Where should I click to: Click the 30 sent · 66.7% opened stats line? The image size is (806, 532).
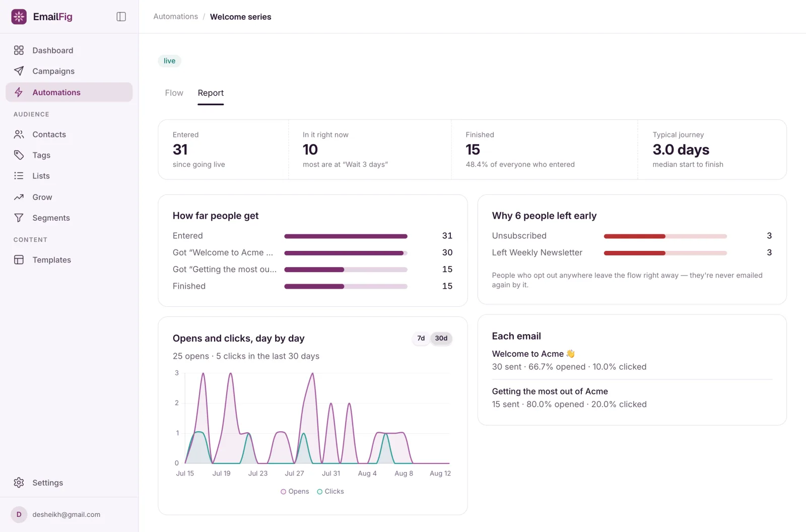coord(569,367)
